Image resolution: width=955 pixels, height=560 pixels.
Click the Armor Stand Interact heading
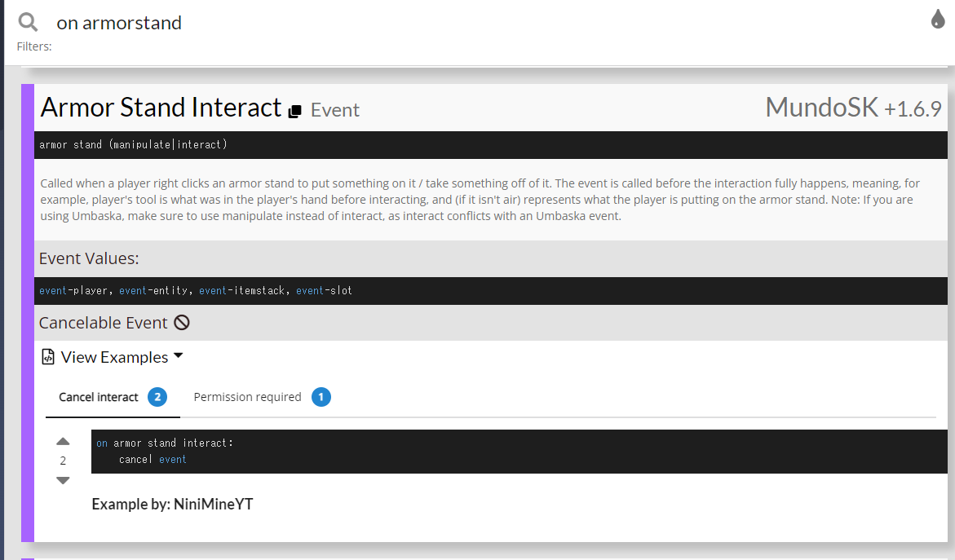tap(161, 107)
